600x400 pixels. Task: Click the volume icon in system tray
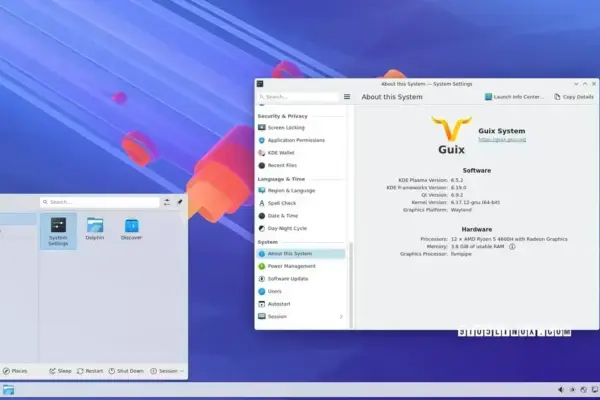coord(561,390)
